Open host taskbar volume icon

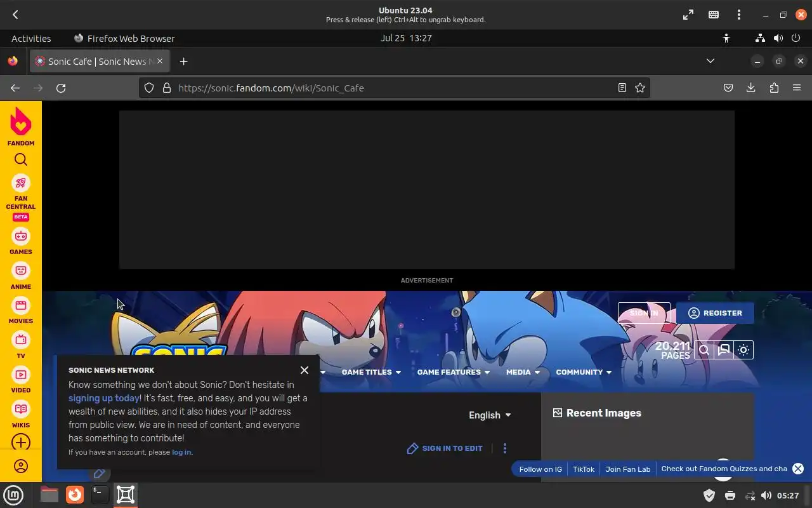pos(766,495)
